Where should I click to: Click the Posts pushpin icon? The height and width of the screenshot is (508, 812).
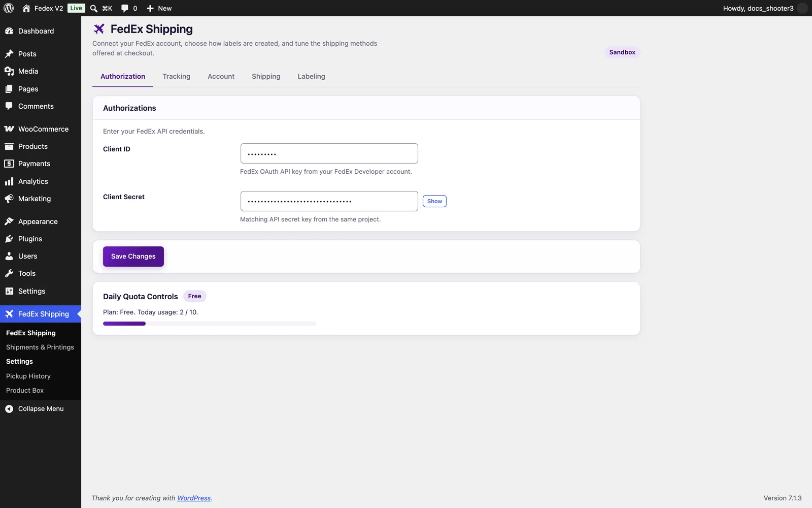[x=9, y=54]
